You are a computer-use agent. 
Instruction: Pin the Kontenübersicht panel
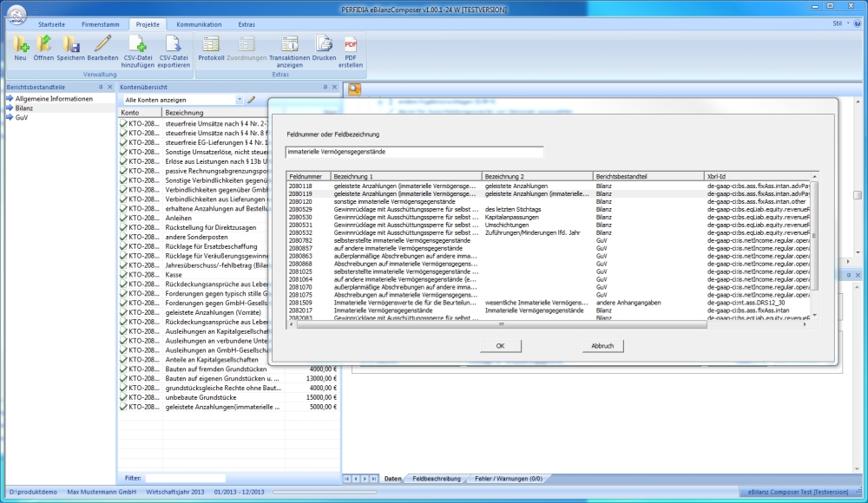325,87
